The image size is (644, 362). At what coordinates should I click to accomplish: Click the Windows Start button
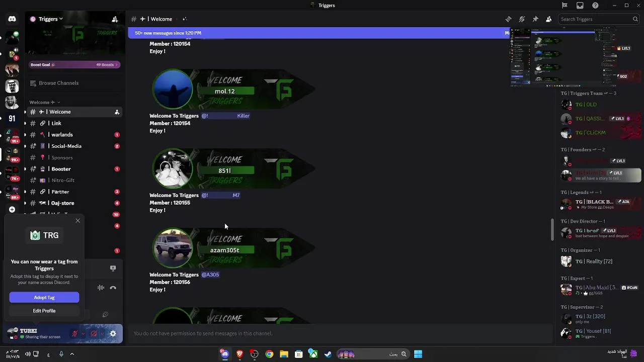click(x=418, y=354)
